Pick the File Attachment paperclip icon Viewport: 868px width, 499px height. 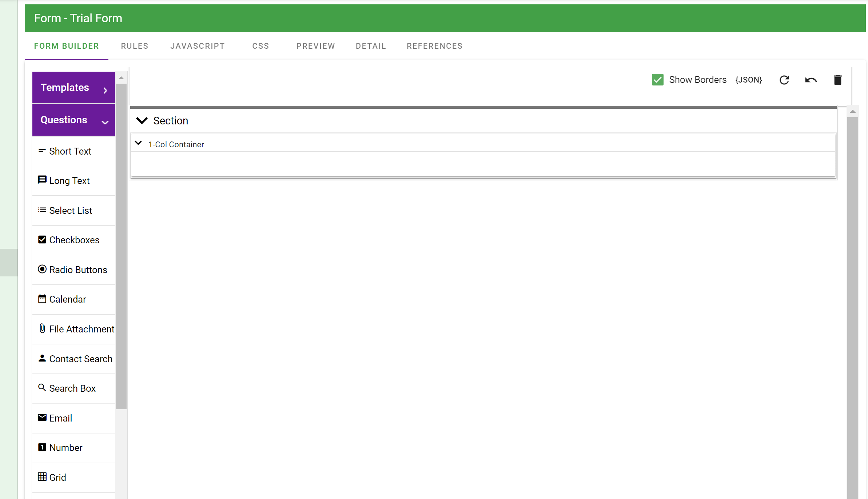pos(42,328)
